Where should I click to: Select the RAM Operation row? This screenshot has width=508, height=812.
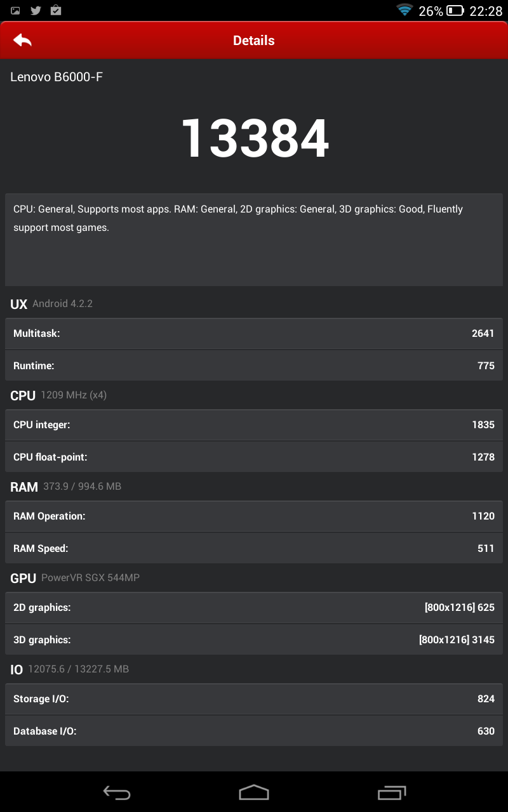(x=254, y=516)
